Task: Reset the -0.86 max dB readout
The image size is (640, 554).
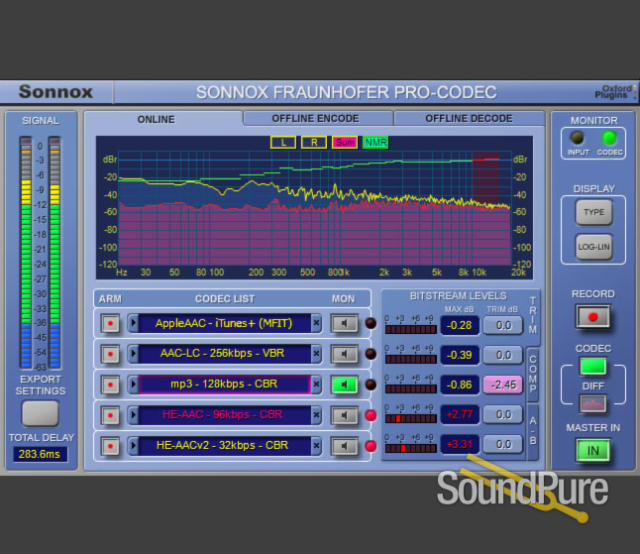Action: (460, 385)
